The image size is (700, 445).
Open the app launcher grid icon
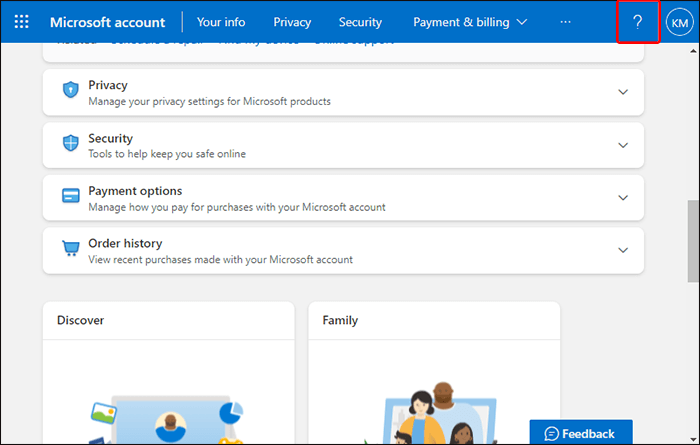pos(21,21)
